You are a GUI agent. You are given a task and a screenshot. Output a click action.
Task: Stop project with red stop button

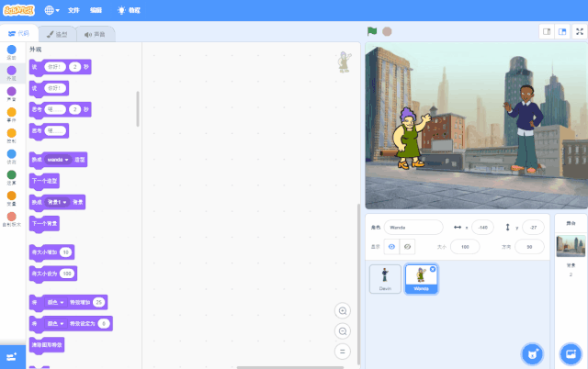(387, 31)
